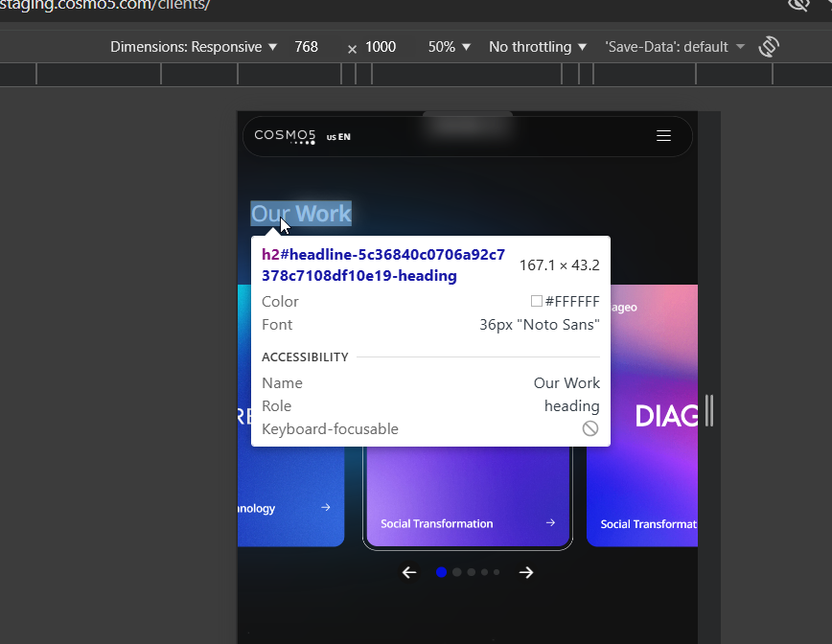Viewport: 832px width, 644px height.
Task: Open the center Social Transformation card
Action: click(468, 496)
